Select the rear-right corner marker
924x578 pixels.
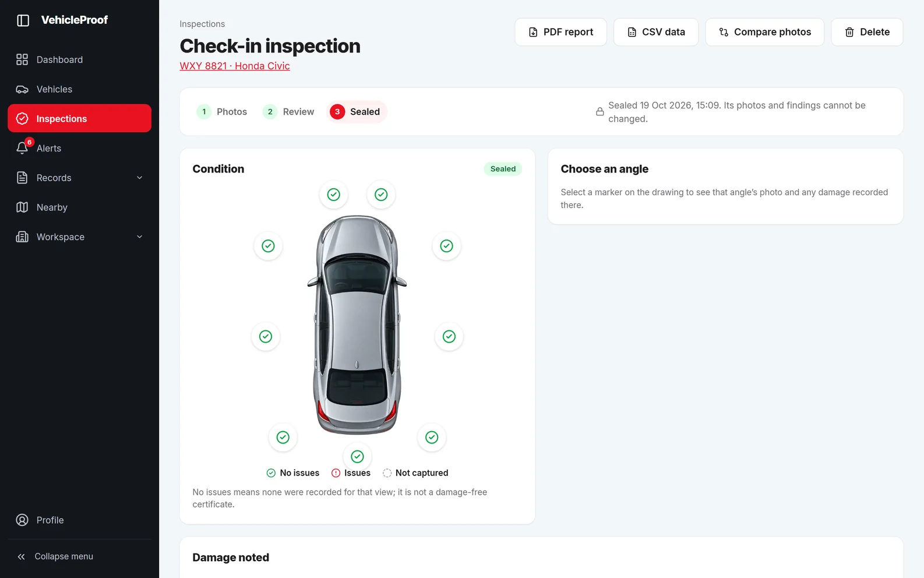[432, 437]
